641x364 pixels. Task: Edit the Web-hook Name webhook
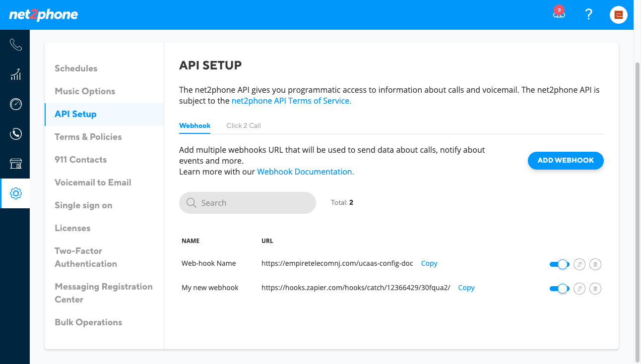(579, 264)
